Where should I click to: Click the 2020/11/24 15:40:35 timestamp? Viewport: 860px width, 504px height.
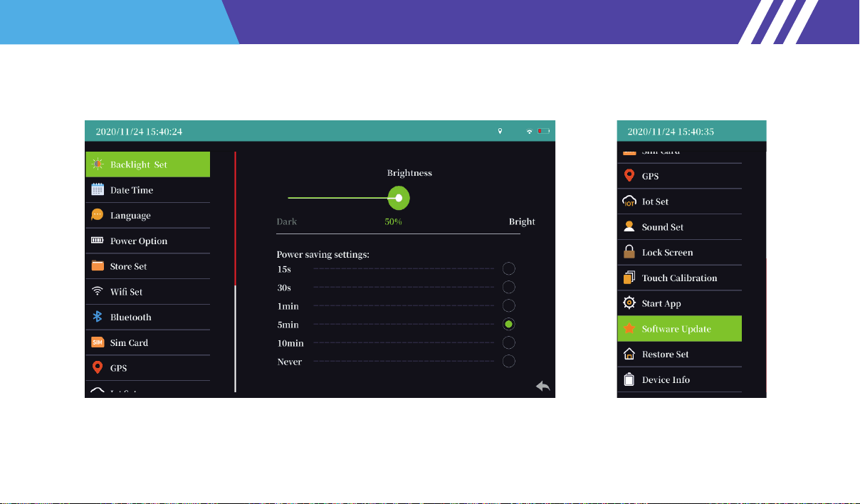(x=671, y=131)
